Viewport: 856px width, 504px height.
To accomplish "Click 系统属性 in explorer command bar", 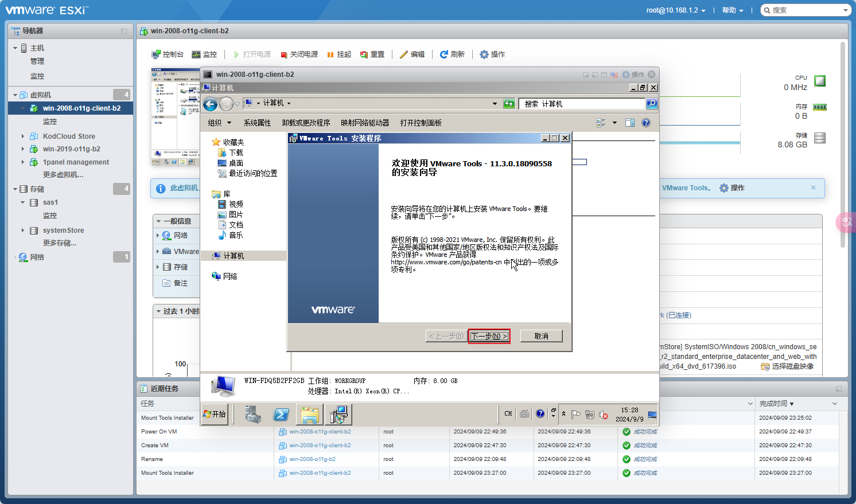I will tap(257, 123).
